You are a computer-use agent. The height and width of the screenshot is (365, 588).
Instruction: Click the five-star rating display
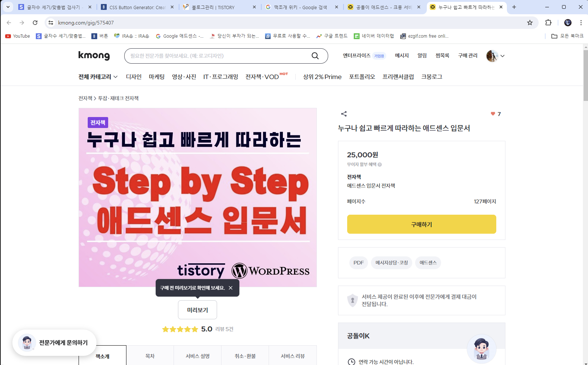(x=180, y=329)
